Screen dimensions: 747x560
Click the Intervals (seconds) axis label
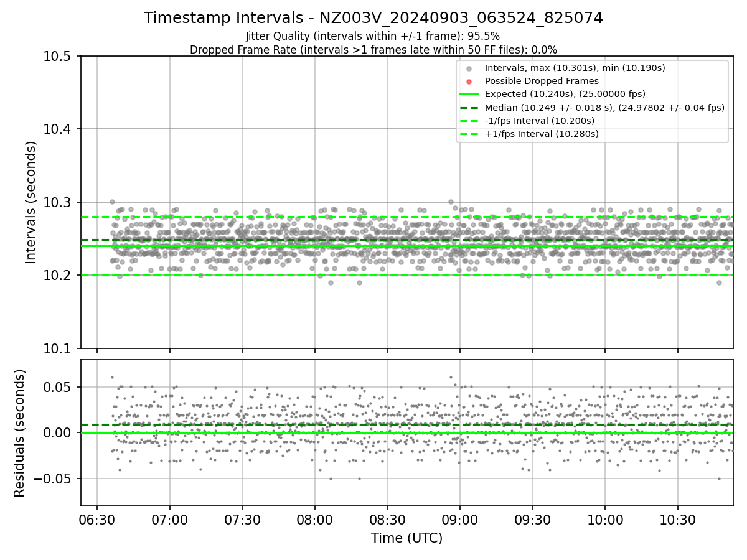31,202
